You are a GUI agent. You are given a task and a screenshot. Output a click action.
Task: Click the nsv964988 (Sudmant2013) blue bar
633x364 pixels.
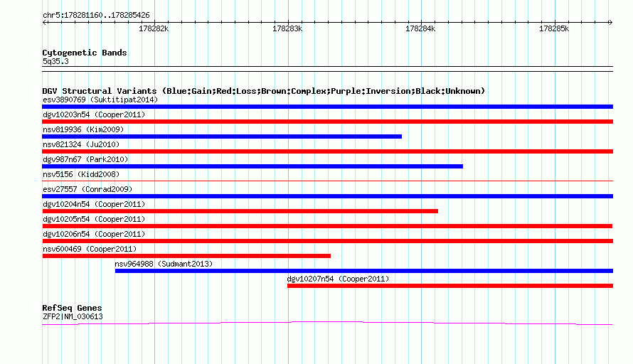(364, 271)
